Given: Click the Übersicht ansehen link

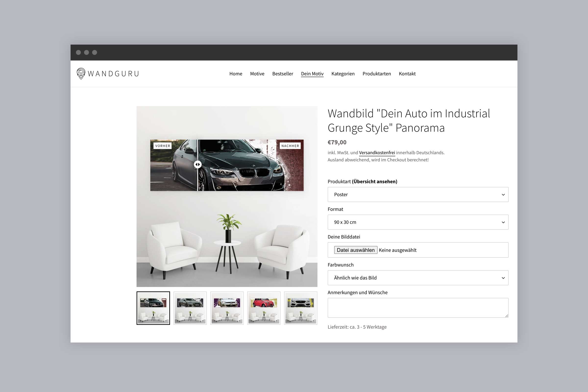Looking at the screenshot, I should point(374,182).
